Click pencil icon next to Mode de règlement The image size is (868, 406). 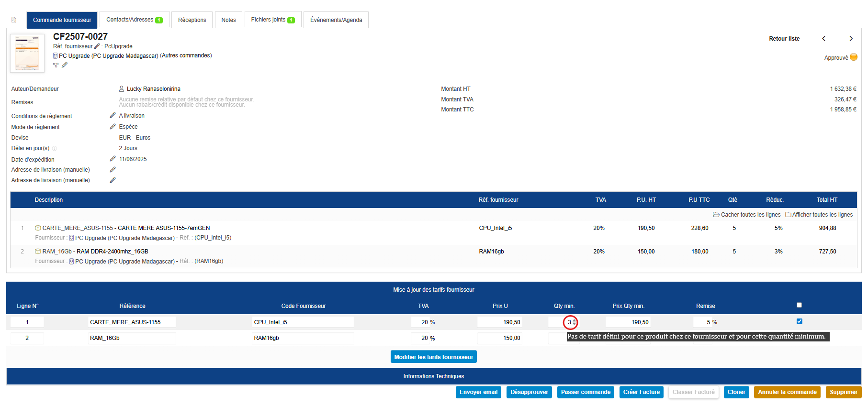tap(113, 127)
